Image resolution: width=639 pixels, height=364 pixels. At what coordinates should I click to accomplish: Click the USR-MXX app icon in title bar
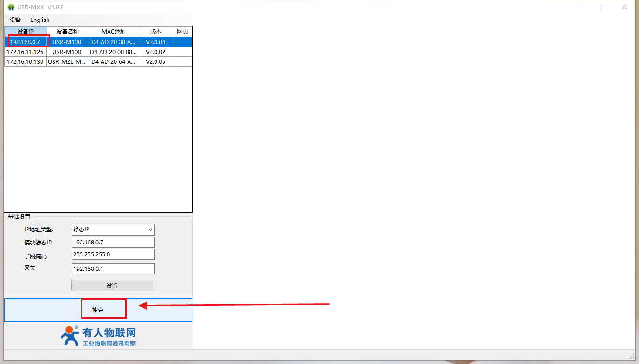[x=11, y=7]
